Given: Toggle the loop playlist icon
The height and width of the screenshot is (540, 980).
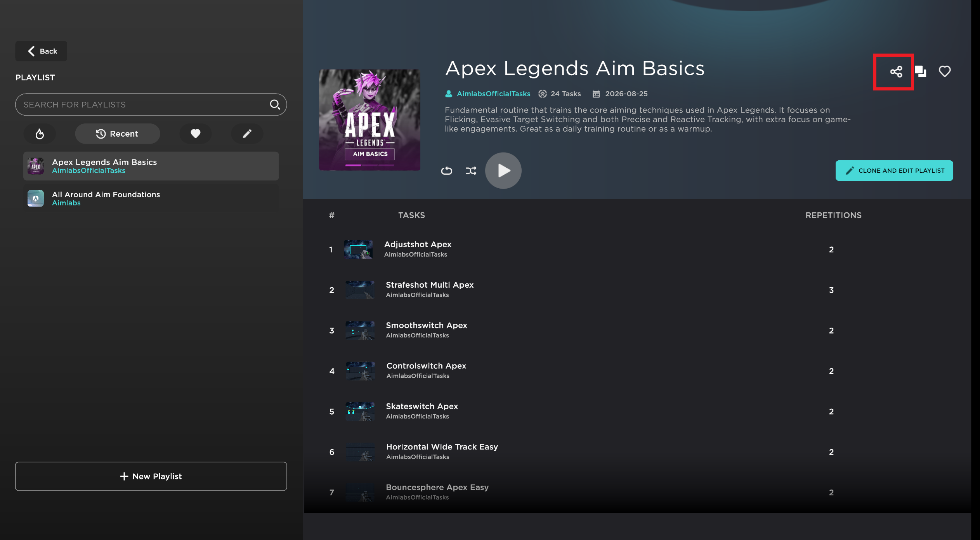Looking at the screenshot, I should [x=447, y=170].
